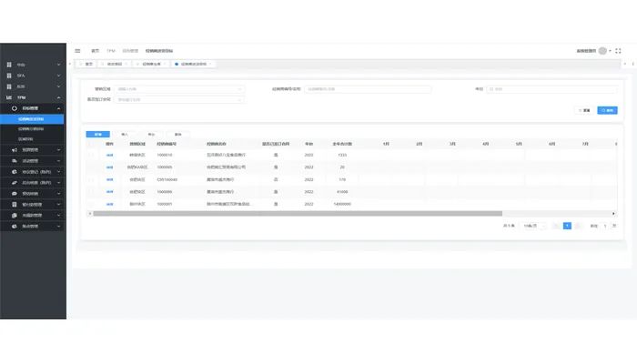Click the home breadcrumb item
637x364 pixels.
(95, 51)
